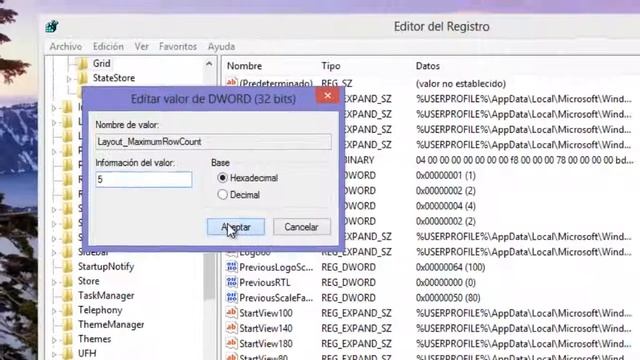Choose the Decimal base option

point(222,195)
